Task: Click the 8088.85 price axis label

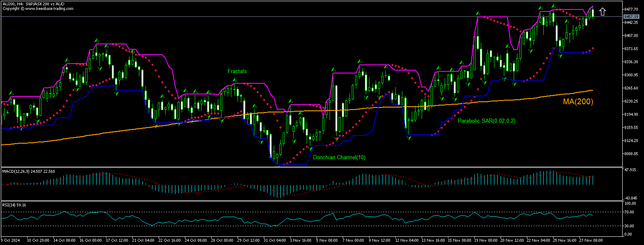Action: [630, 154]
